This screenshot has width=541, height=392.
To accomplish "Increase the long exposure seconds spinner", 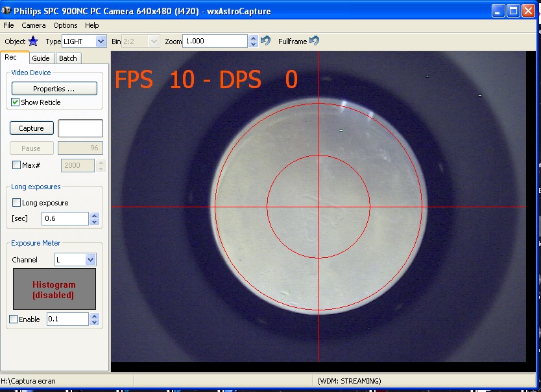I will pos(95,216).
